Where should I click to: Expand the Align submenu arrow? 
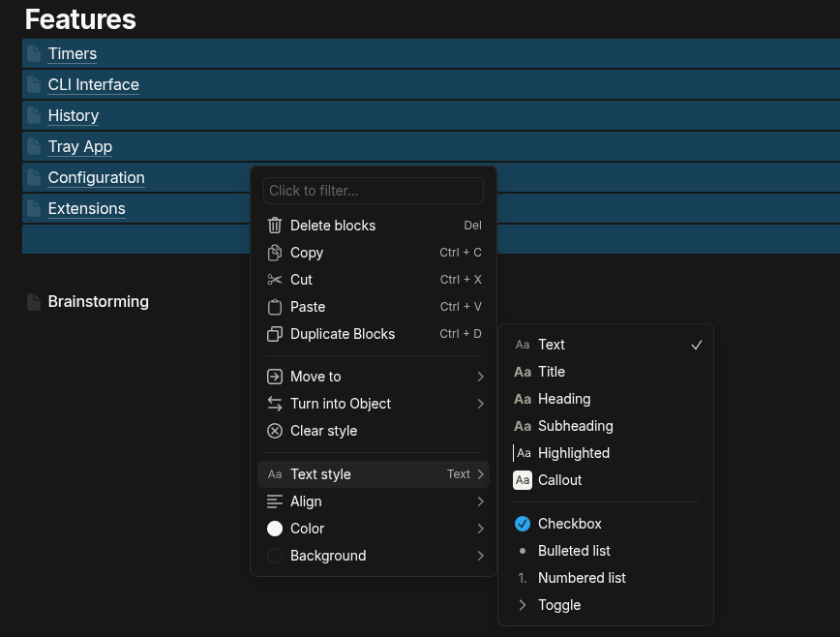[x=481, y=501]
